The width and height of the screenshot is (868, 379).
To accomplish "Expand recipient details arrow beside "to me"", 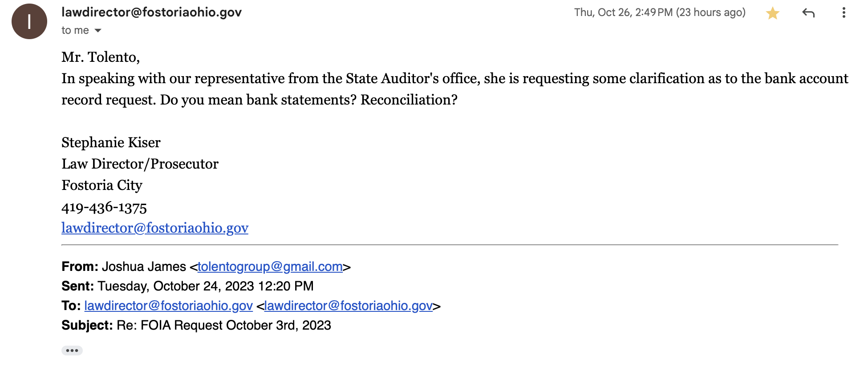I will coord(98,30).
